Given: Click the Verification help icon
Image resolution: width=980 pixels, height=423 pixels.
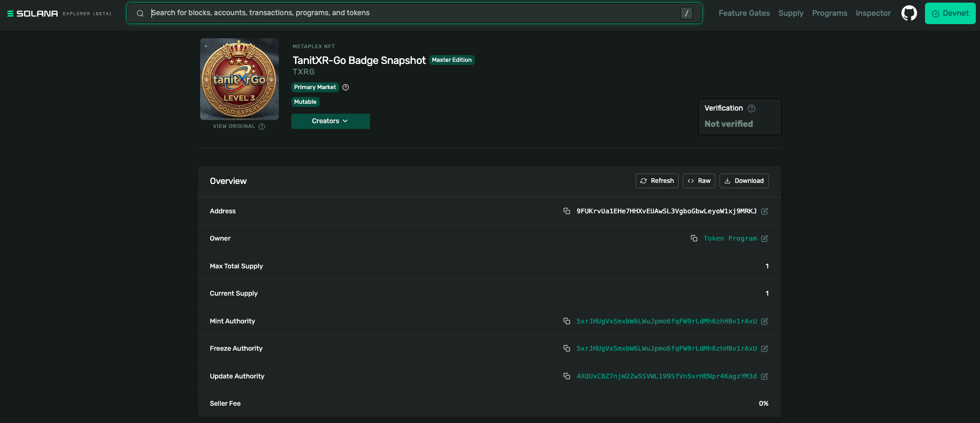Looking at the screenshot, I should pos(752,109).
